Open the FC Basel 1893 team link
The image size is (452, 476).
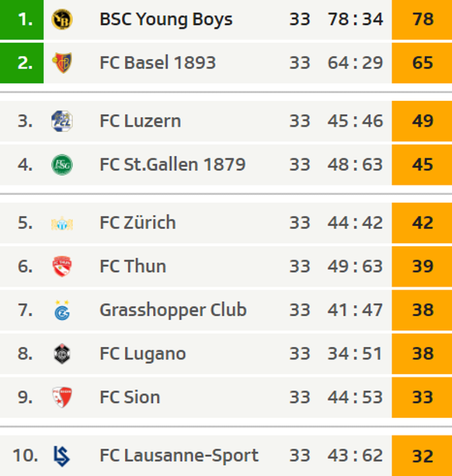158,63
